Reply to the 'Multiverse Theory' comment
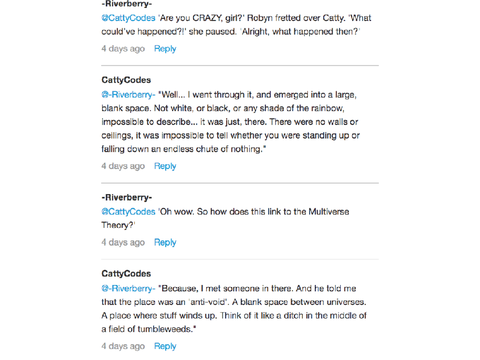This screenshot has width=480, height=360. [165, 243]
